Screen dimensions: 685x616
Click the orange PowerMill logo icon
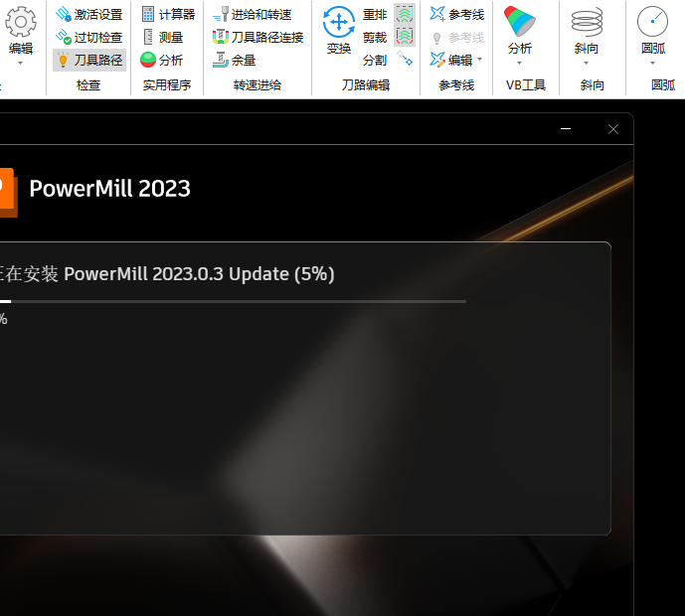(x=9, y=192)
